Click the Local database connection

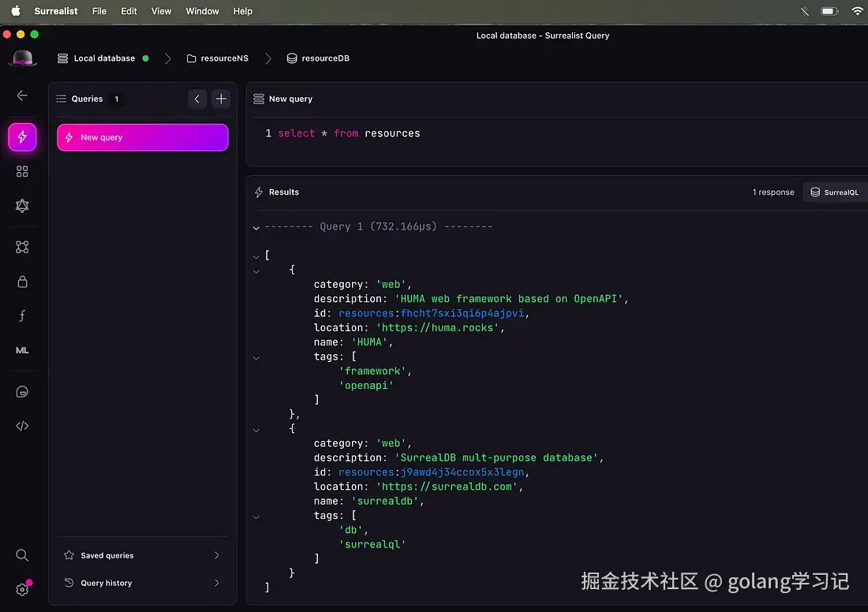coord(103,58)
